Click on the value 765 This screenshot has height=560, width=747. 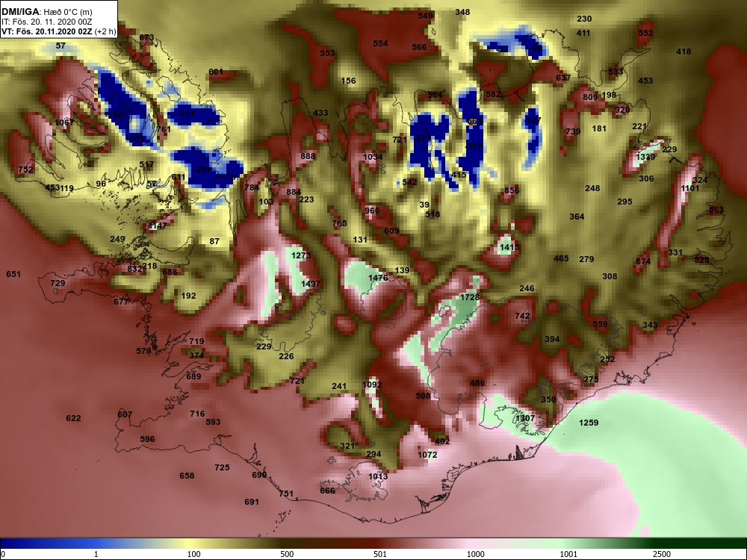pos(339,223)
